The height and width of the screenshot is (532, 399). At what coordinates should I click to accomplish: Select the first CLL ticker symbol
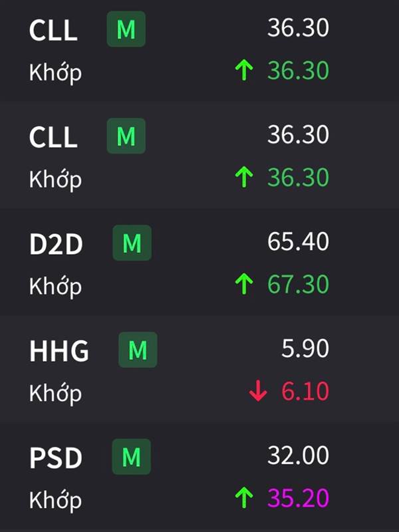click(53, 30)
